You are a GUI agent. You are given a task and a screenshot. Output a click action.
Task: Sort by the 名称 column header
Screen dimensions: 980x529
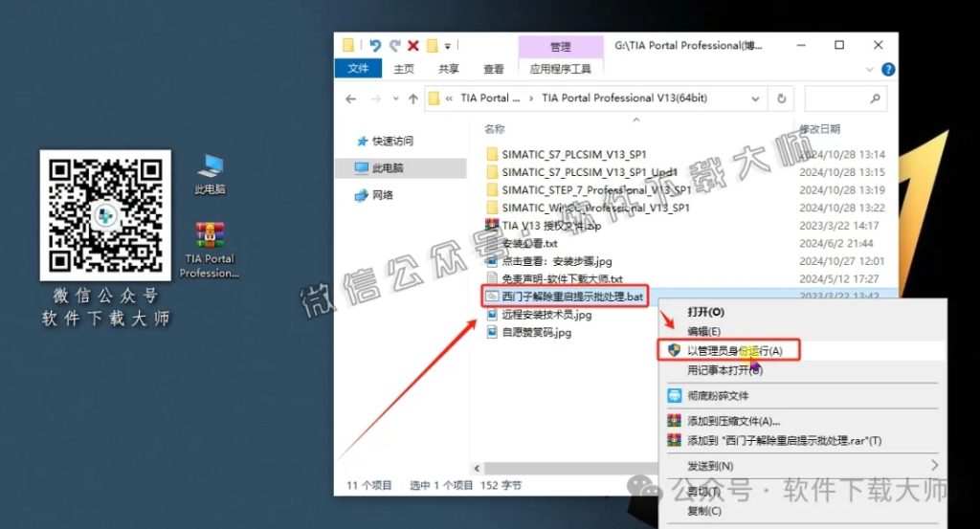tap(495, 128)
